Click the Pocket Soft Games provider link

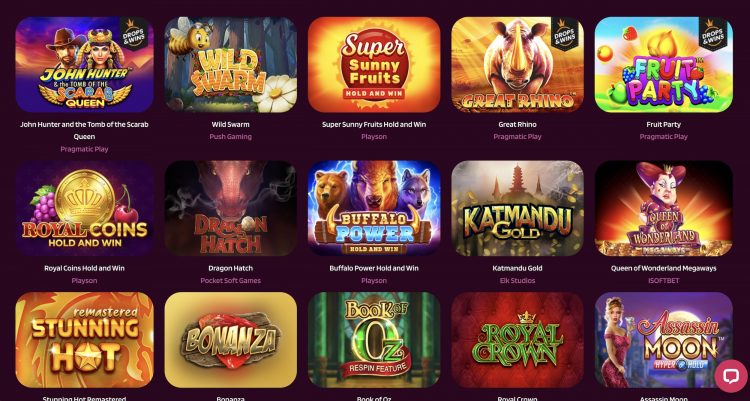(x=231, y=281)
